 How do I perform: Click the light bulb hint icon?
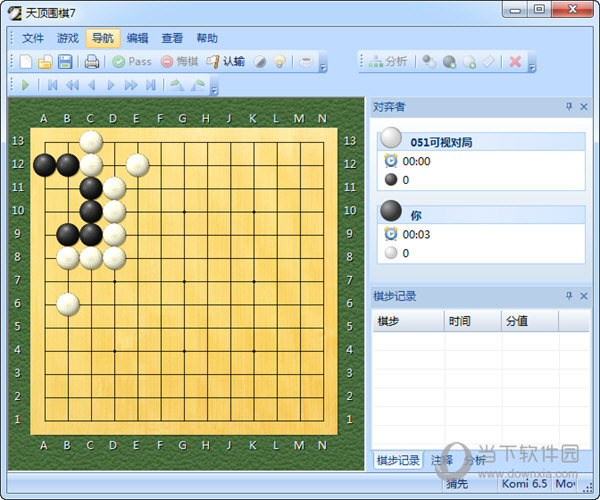pyautogui.click(x=280, y=62)
